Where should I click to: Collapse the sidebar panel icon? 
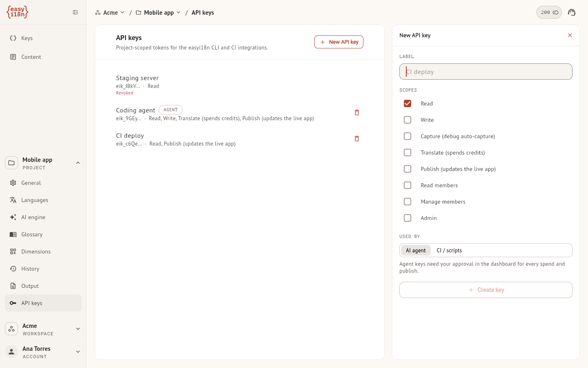coord(76,12)
